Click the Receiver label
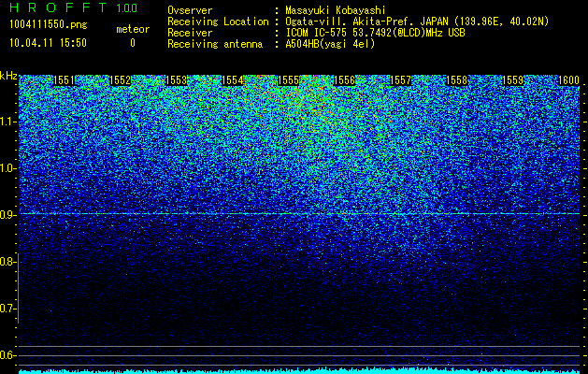Viewport: 588px width, 374px height. (190, 33)
